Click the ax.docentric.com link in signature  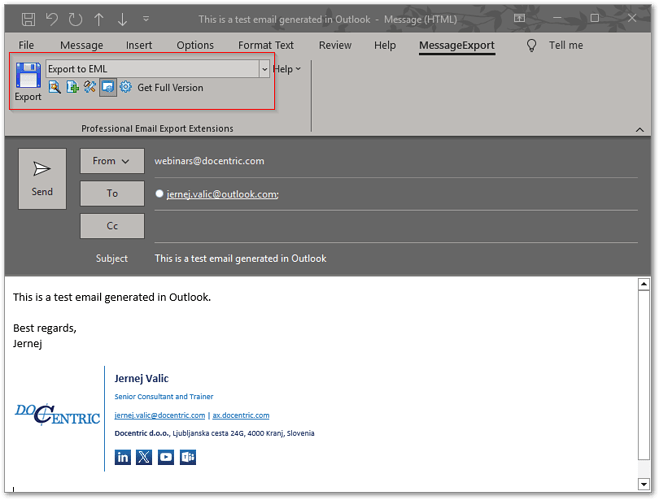pyautogui.click(x=241, y=415)
